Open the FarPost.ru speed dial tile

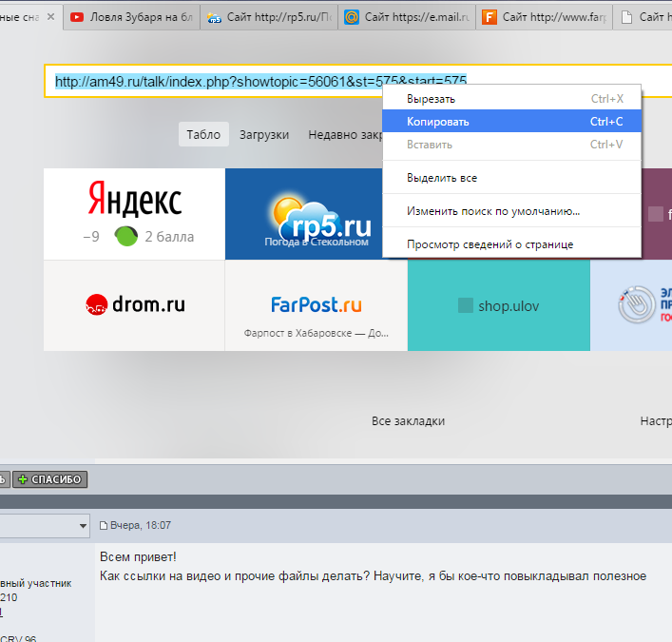point(316,305)
